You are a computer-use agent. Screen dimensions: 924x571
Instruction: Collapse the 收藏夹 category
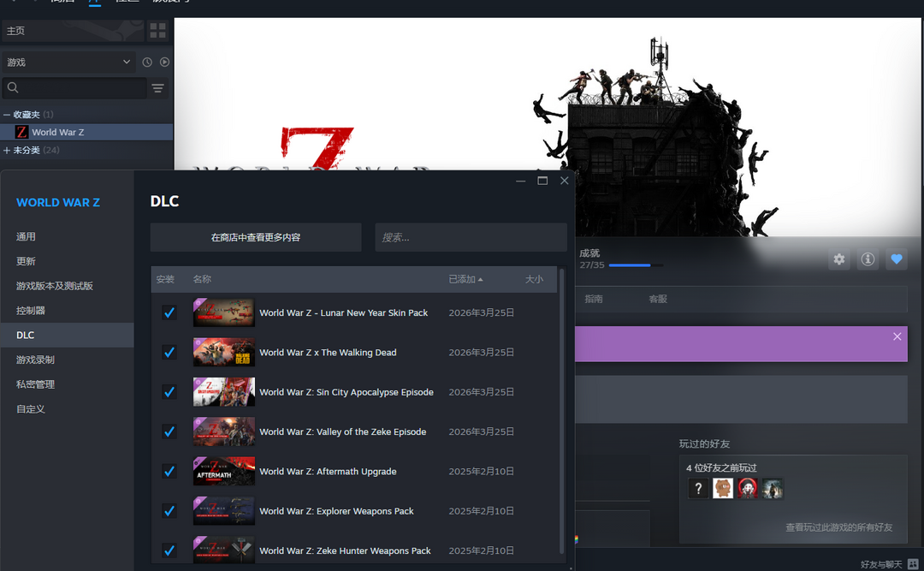coord(7,115)
